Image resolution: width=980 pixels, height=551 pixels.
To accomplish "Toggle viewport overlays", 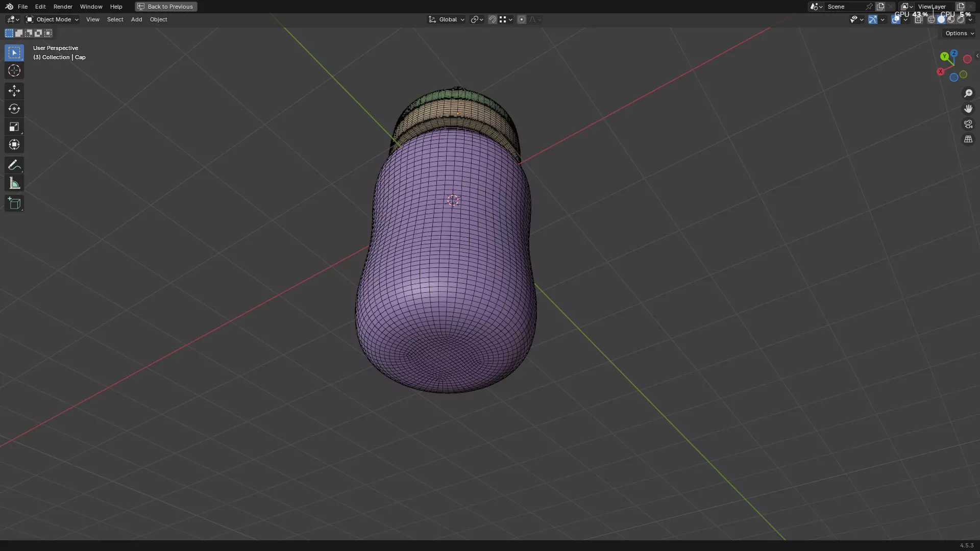I will pos(896,19).
